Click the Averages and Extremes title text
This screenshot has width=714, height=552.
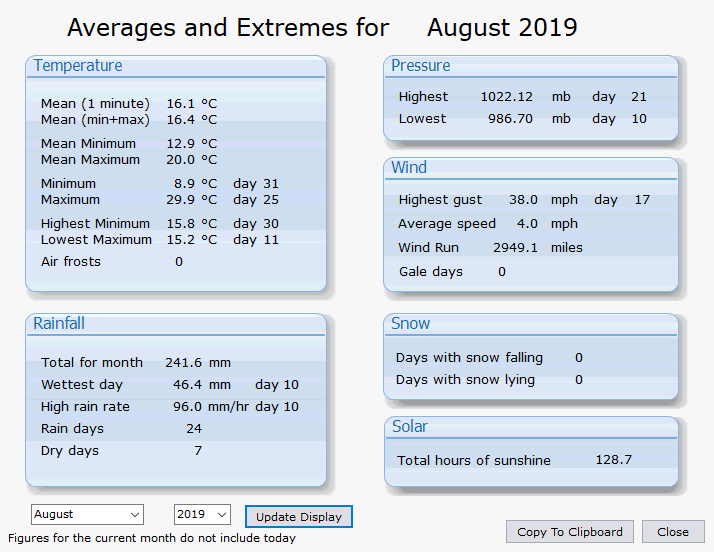[228, 28]
